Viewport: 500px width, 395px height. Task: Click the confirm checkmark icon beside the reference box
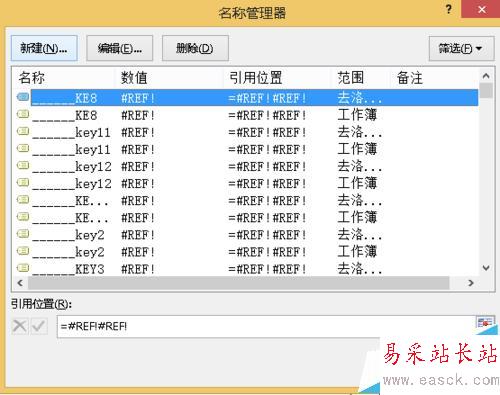39,326
